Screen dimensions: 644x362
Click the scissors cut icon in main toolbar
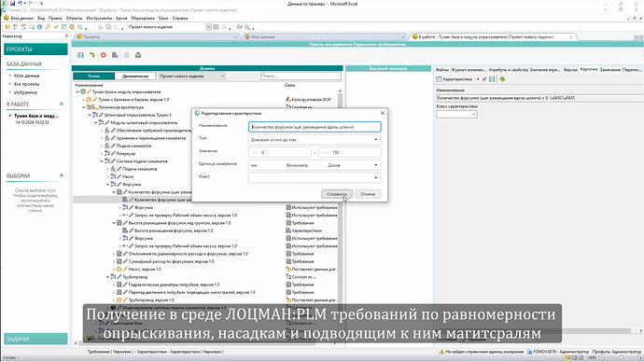100,27
